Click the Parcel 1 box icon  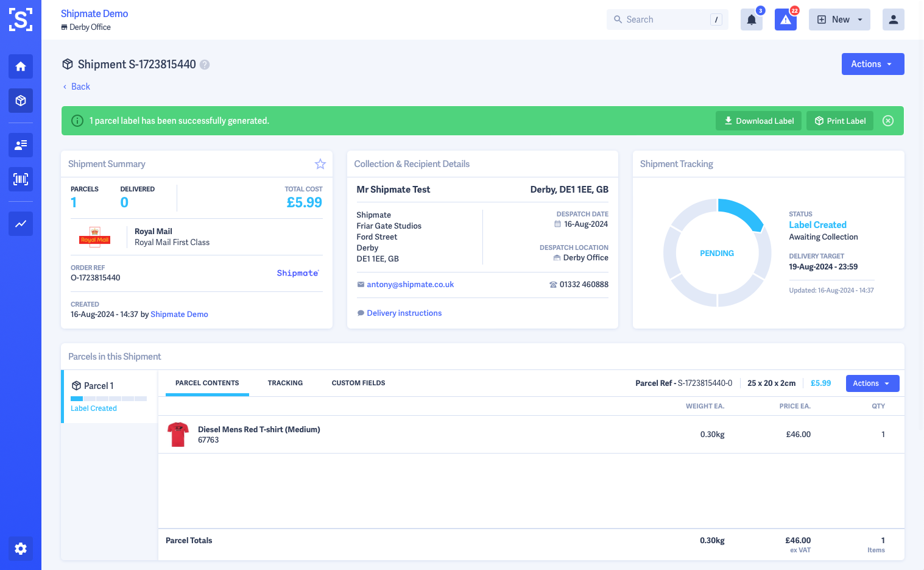[76, 386]
